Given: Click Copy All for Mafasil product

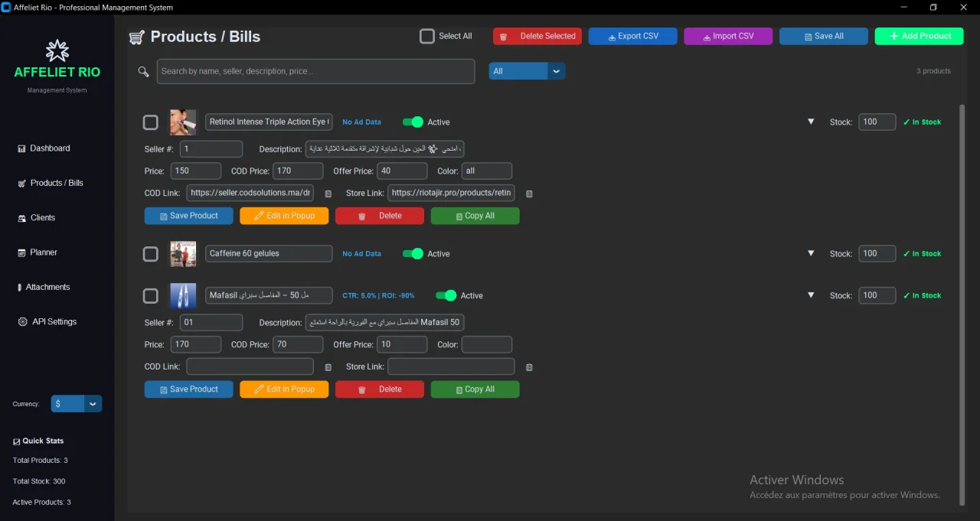Looking at the screenshot, I should [x=475, y=389].
